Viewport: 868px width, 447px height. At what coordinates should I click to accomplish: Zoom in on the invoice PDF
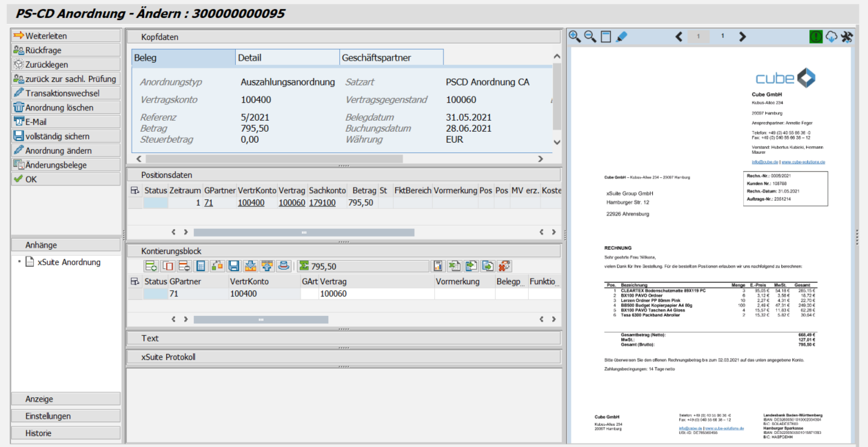tap(574, 36)
